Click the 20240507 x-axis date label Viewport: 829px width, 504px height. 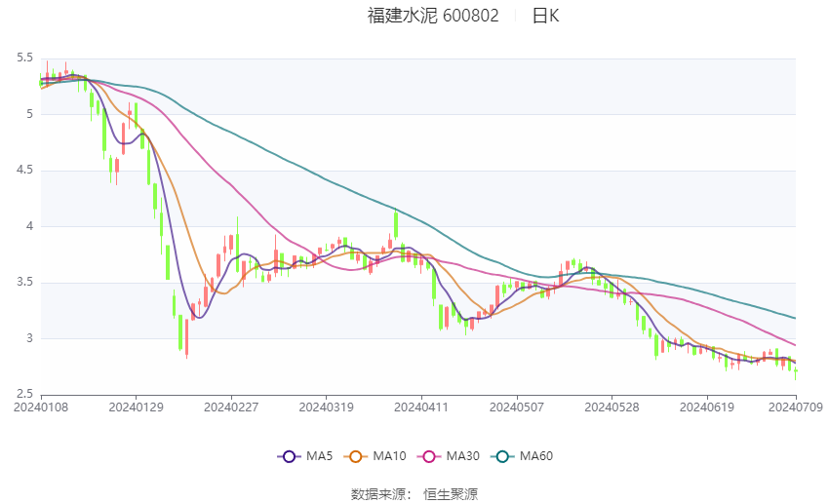517,407
